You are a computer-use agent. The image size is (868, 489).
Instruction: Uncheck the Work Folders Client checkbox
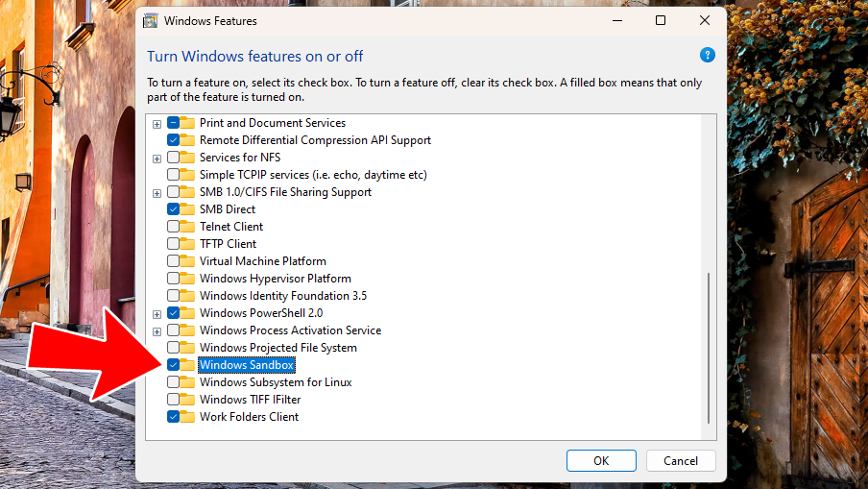173,416
